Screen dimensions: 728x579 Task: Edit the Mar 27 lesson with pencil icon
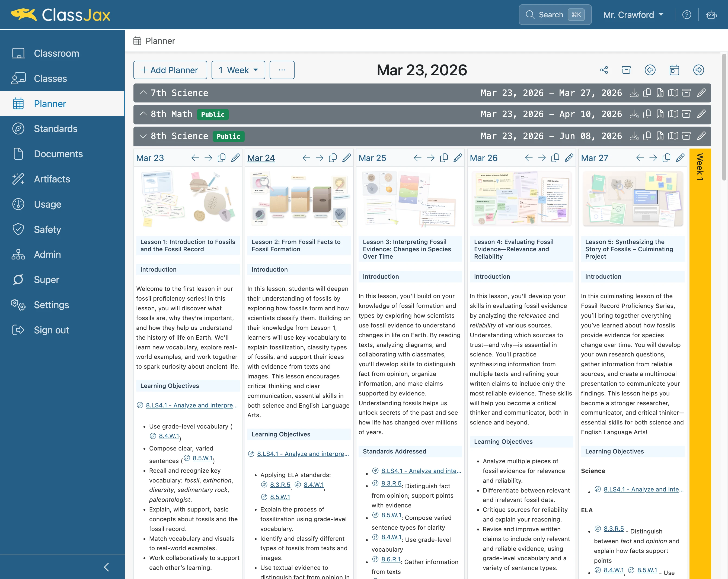(680, 158)
